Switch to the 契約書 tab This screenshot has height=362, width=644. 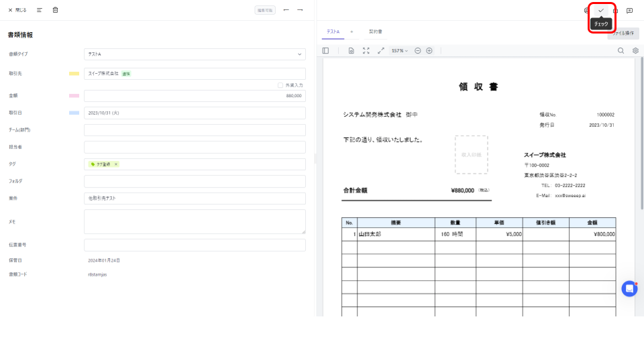[x=376, y=32]
